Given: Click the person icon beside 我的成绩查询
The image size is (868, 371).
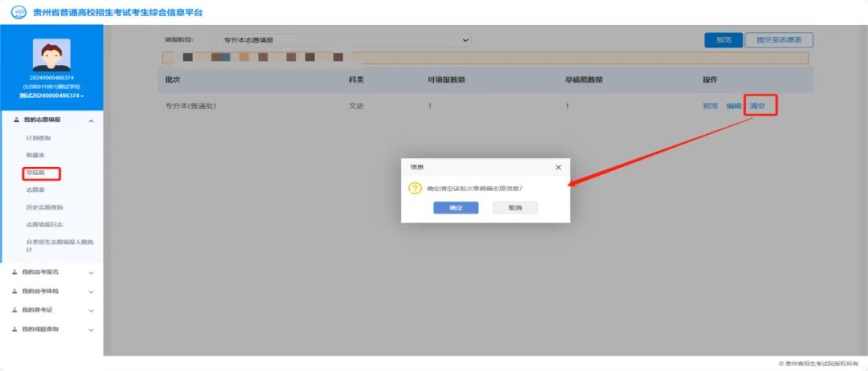Looking at the screenshot, I should coord(15,329).
